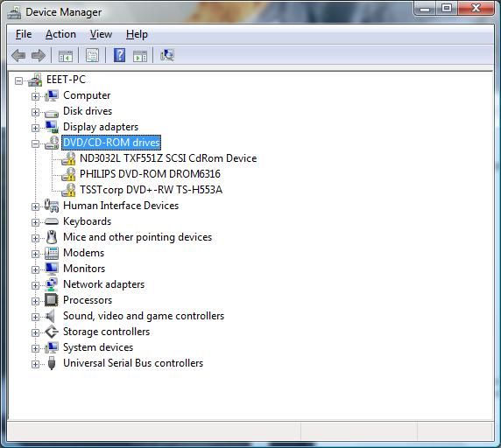Click the blue Help question mark icon
This screenshot has height=448, width=501.
pyautogui.click(x=119, y=55)
